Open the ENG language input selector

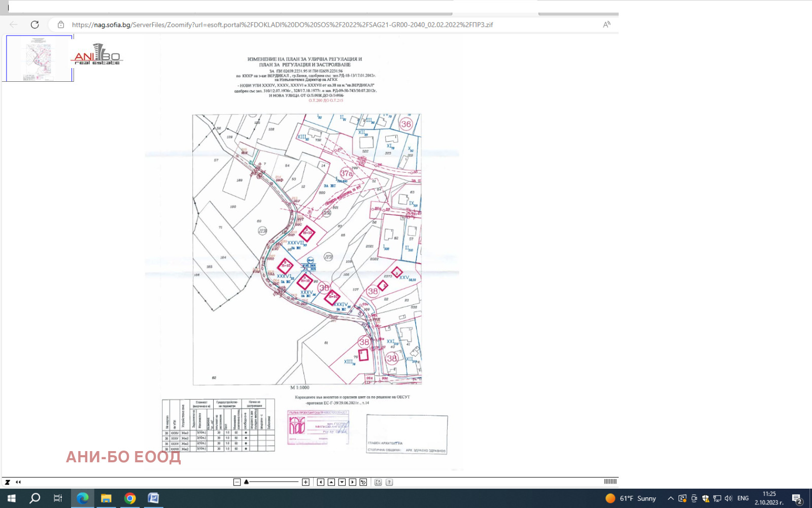point(743,498)
